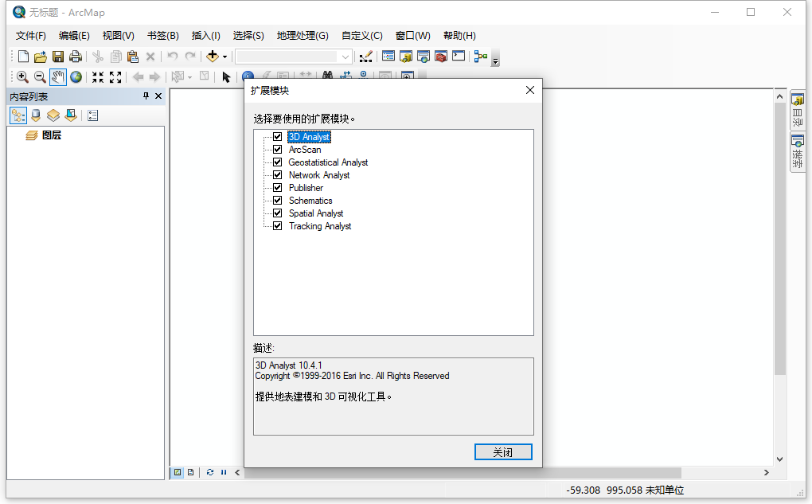Open the Search window toolbar icon
Viewport: 812px width, 504px height.
[x=423, y=57]
